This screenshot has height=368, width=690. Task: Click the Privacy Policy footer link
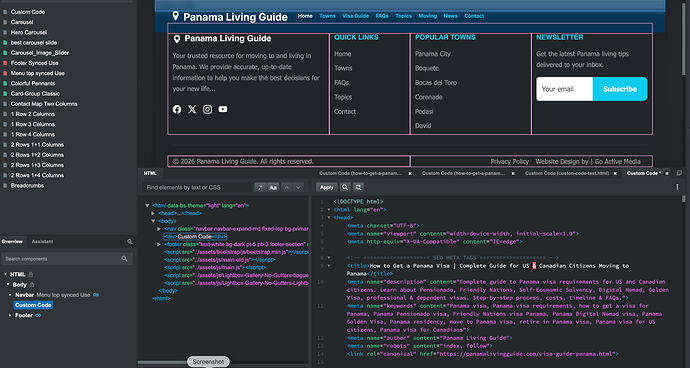tap(510, 162)
